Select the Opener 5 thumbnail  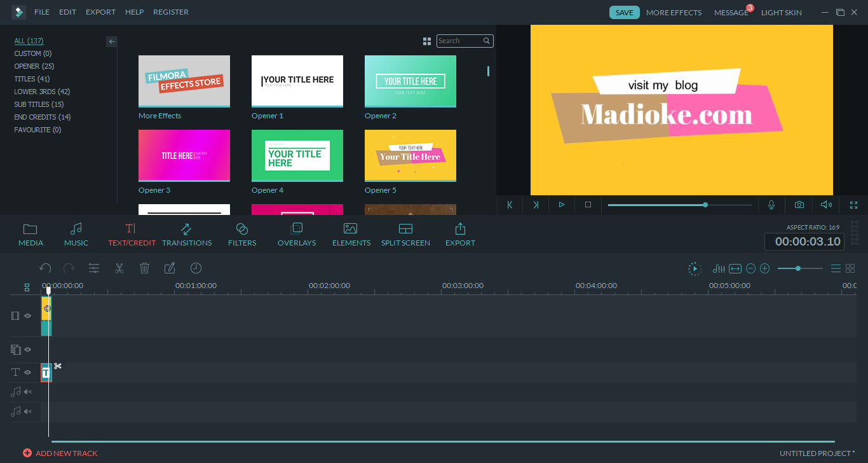tap(410, 156)
